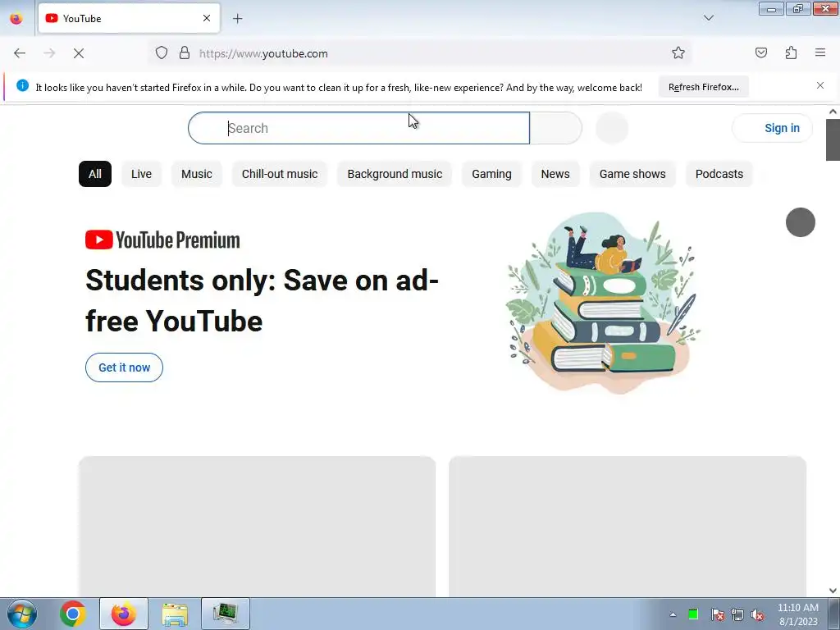Open the Windows Start menu
The image size is (840, 630).
pyautogui.click(x=22, y=614)
